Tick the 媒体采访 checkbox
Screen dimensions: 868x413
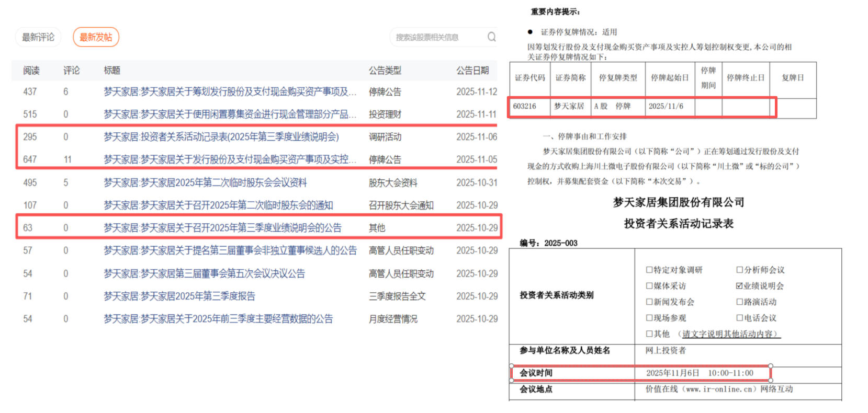coord(649,286)
